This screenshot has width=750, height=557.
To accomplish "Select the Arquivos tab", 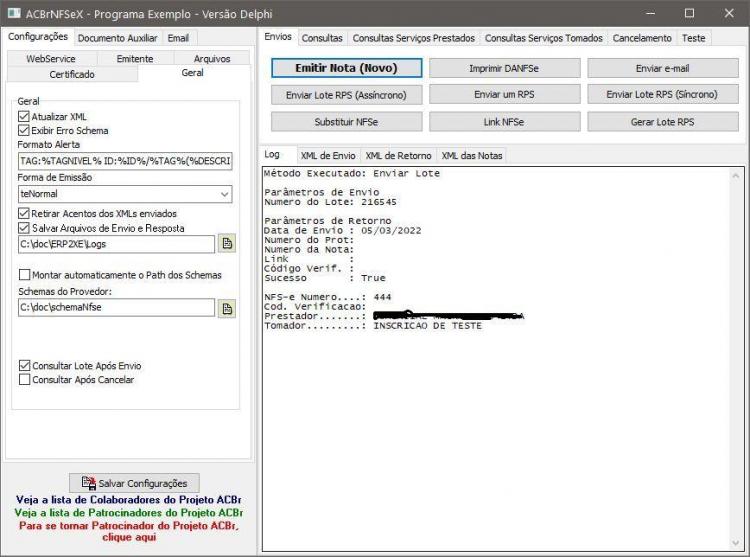I will [x=212, y=59].
